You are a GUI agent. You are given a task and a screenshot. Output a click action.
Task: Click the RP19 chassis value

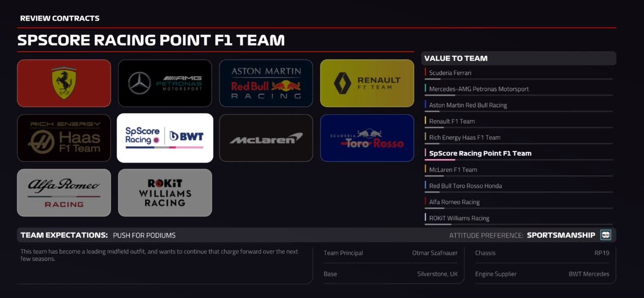602,253
